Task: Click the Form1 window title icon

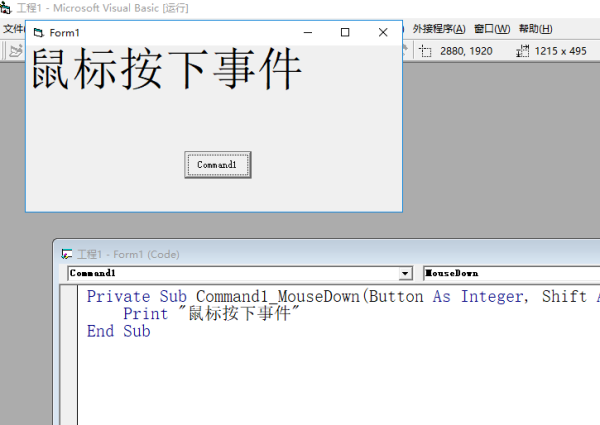Action: (x=39, y=33)
